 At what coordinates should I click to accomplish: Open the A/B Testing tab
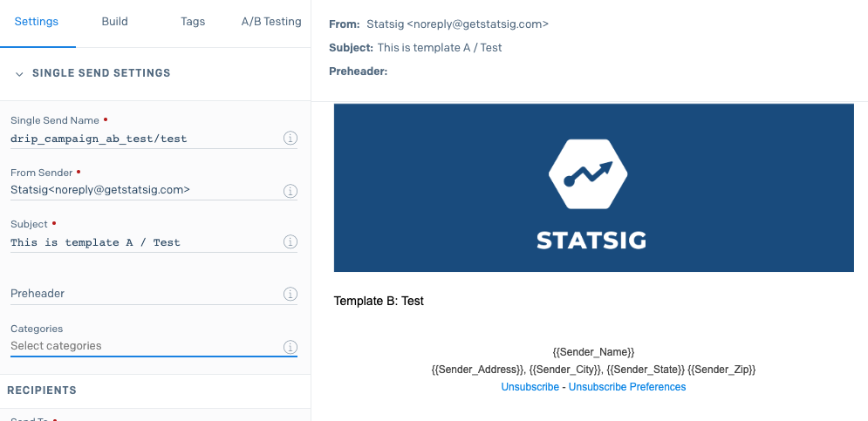coord(271,22)
